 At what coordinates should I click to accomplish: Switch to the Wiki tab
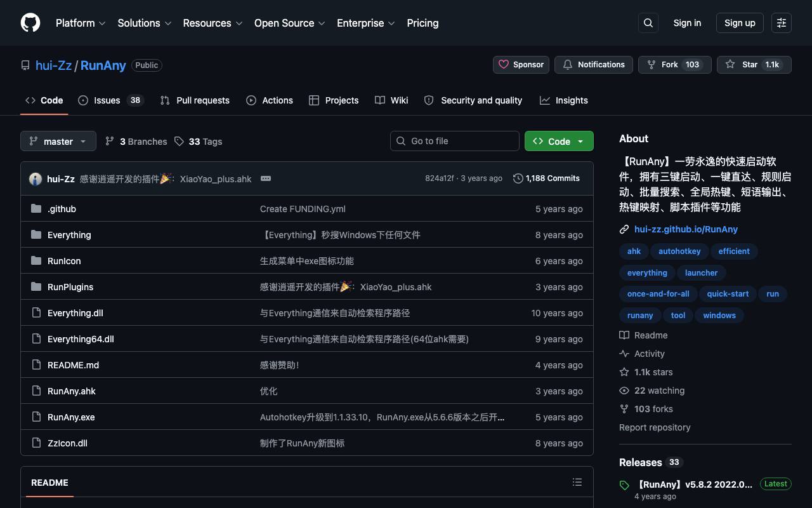391,100
